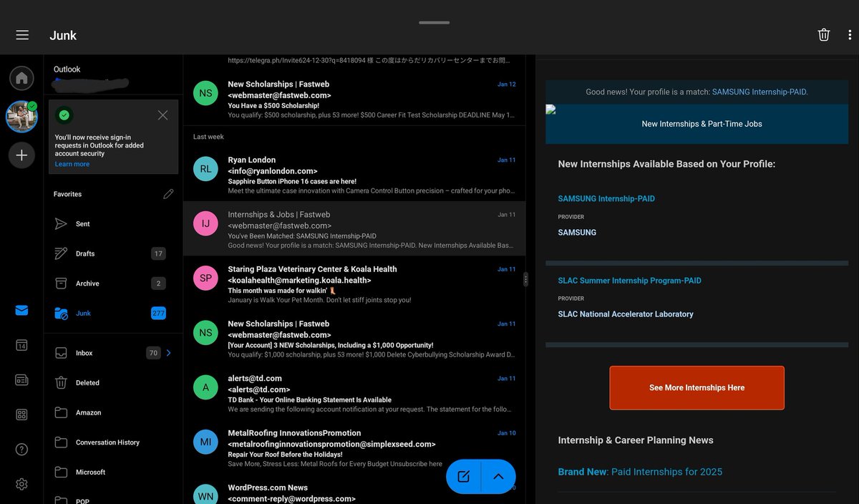Viewport: 859px width, 504px height.
Task: Open the SAMSUNG Internship-PAID listing link
Action: pyautogui.click(x=606, y=198)
